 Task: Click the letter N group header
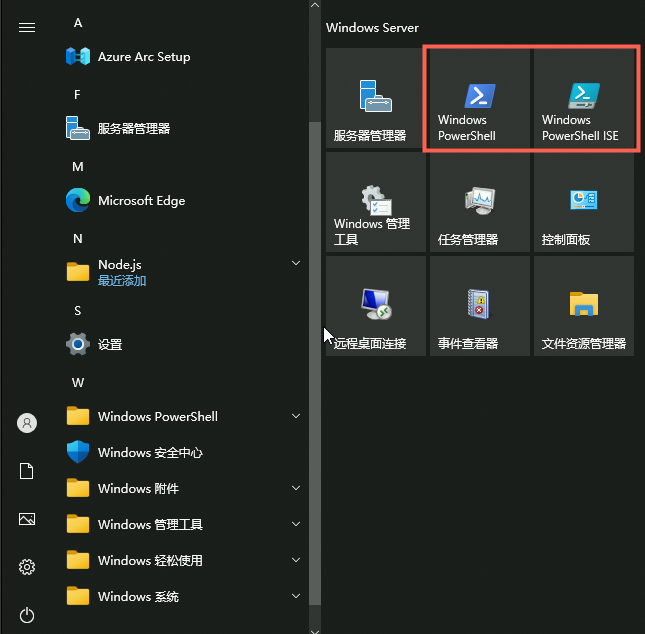pos(78,239)
